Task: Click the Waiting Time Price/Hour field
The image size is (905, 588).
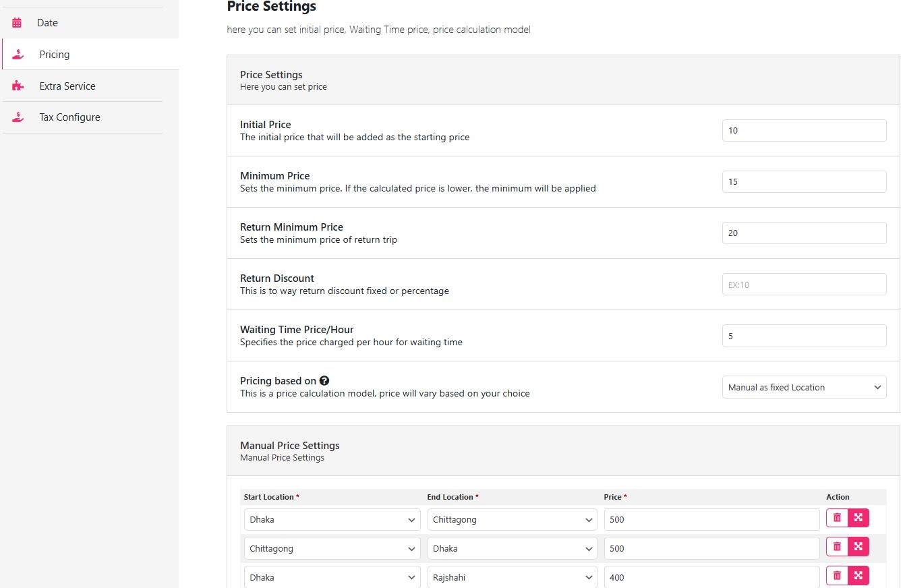Action: (804, 336)
